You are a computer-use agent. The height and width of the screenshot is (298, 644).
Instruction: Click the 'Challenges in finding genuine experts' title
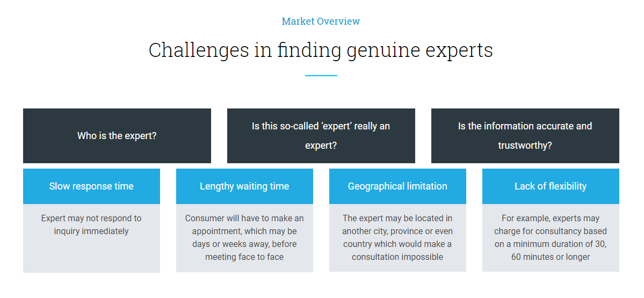(x=321, y=50)
